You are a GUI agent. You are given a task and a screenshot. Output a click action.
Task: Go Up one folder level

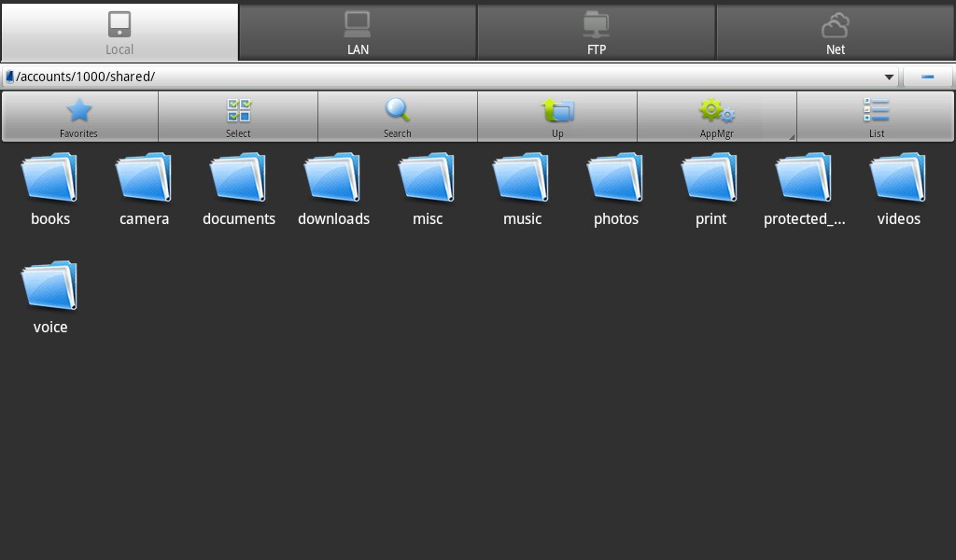tap(557, 116)
